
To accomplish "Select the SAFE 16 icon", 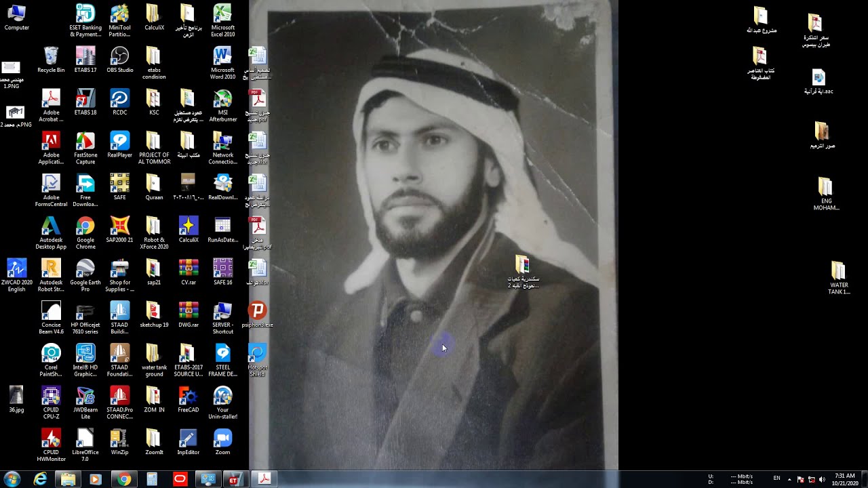I will tap(222, 272).
